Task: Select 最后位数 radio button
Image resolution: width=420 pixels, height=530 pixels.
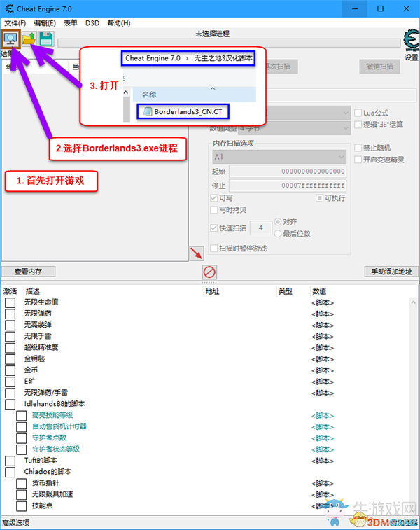Action: [278, 234]
